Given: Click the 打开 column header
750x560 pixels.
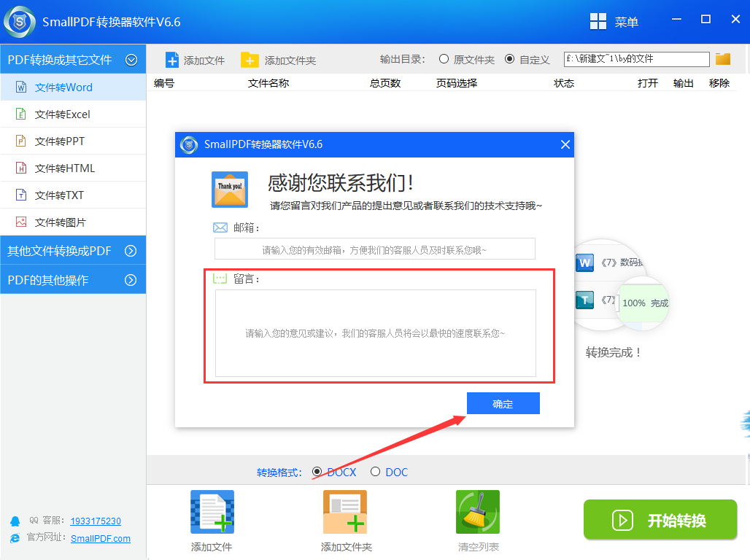Looking at the screenshot, I should 648,82.
